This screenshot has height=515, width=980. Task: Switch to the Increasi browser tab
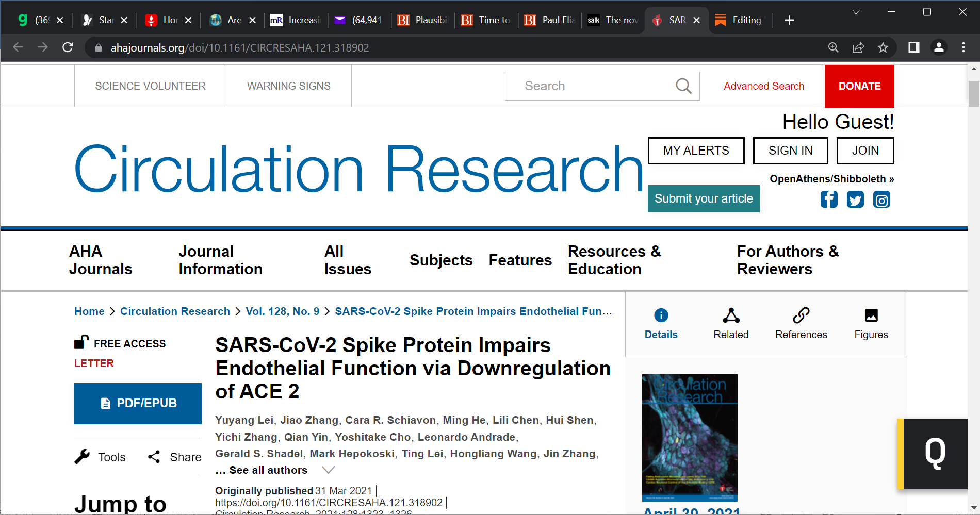click(296, 20)
